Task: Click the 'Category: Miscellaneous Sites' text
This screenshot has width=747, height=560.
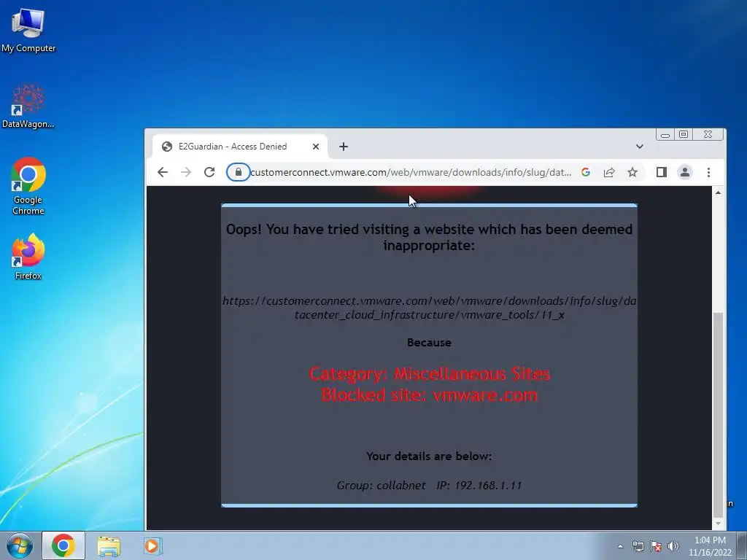Action: pos(429,373)
